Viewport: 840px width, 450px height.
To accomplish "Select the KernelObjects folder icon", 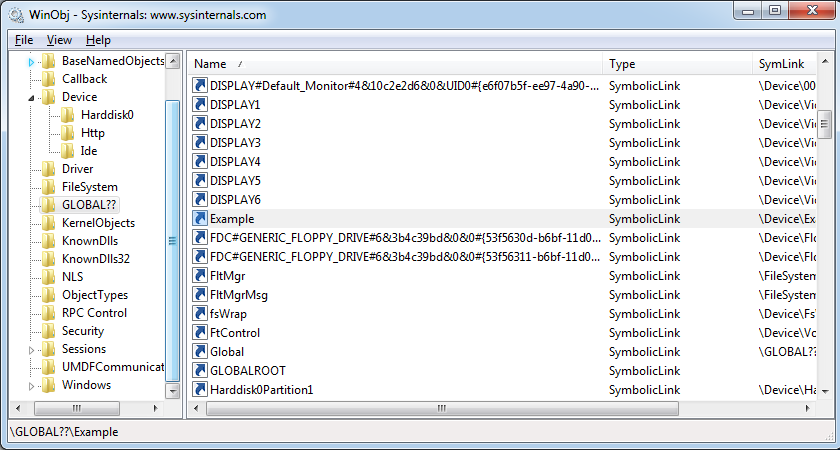I will pos(48,223).
